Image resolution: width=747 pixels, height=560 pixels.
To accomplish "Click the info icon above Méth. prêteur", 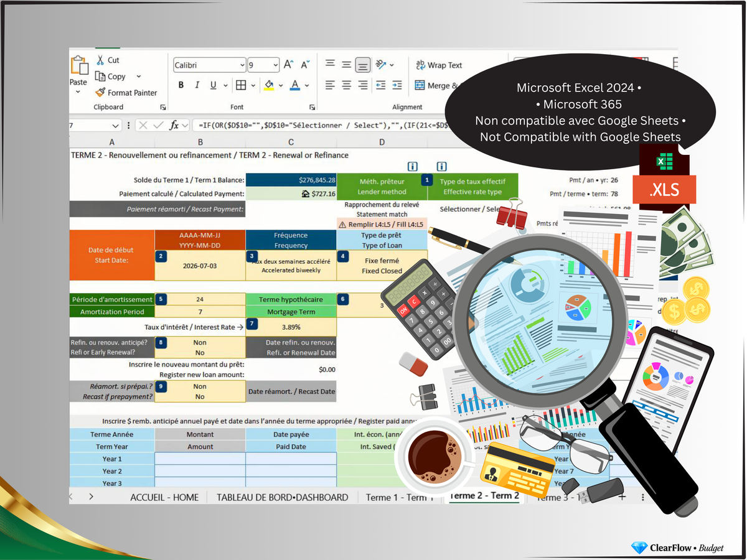I will click(412, 166).
